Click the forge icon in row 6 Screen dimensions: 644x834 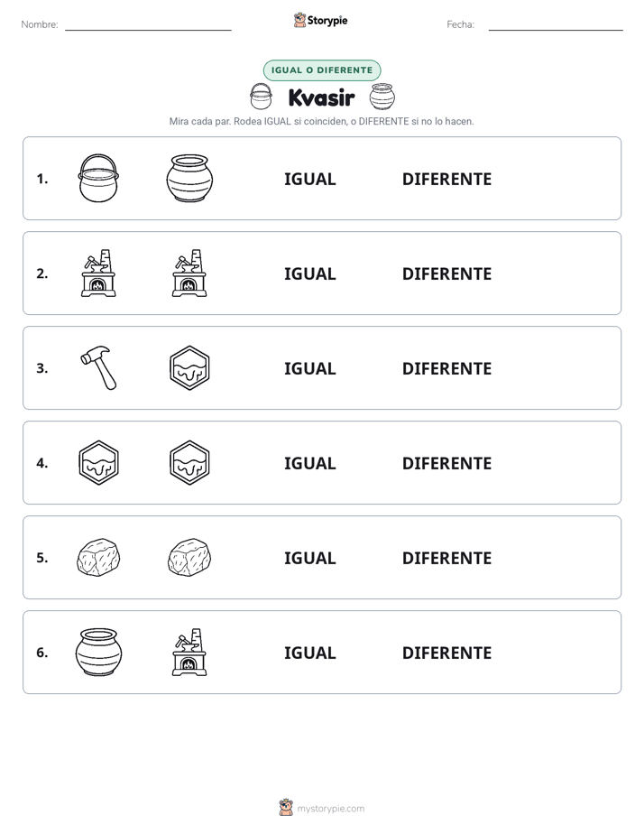189,652
